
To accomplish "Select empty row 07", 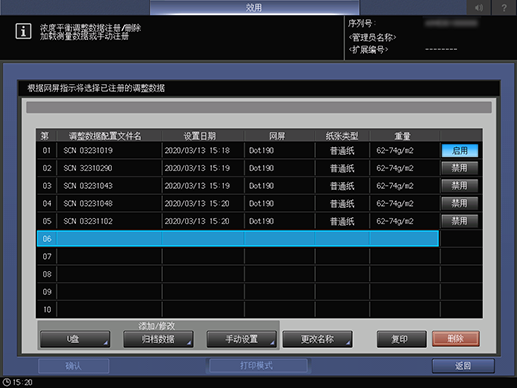I will 237,256.
